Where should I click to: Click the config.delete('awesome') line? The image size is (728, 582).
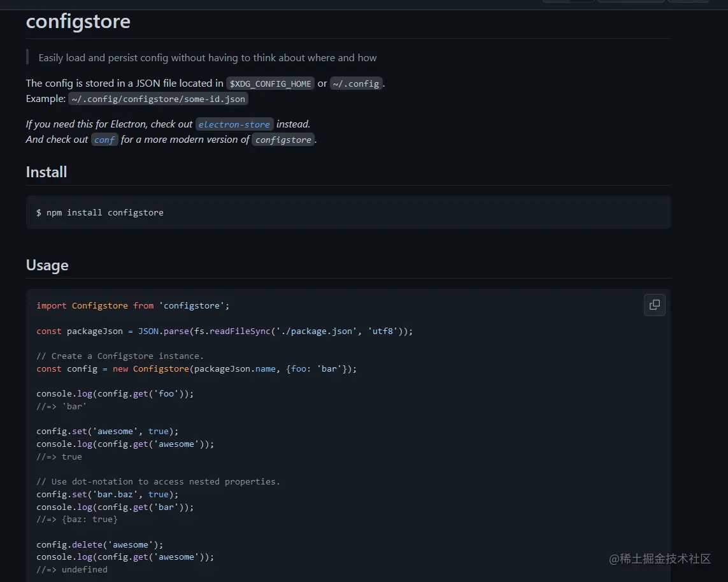pos(100,544)
